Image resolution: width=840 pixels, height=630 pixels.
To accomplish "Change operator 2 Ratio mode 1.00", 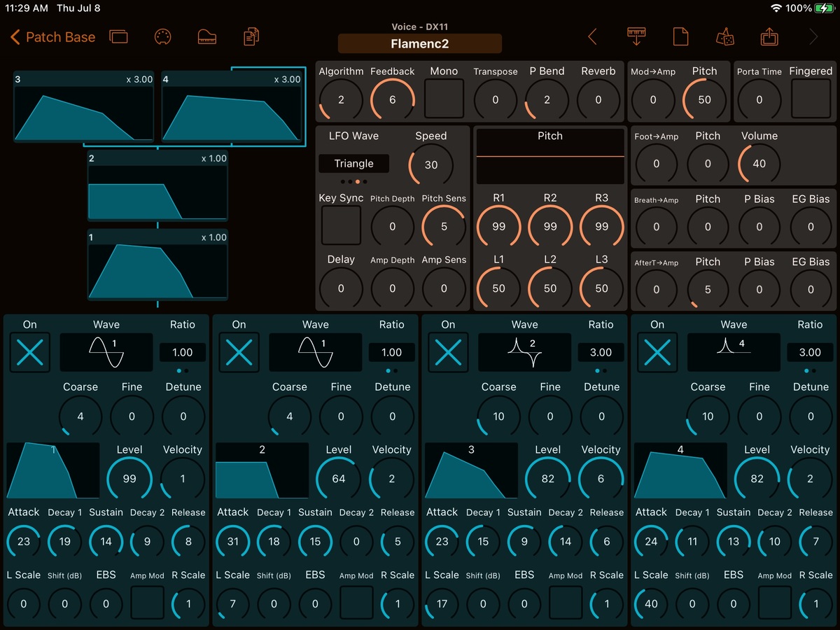I will pos(392,353).
